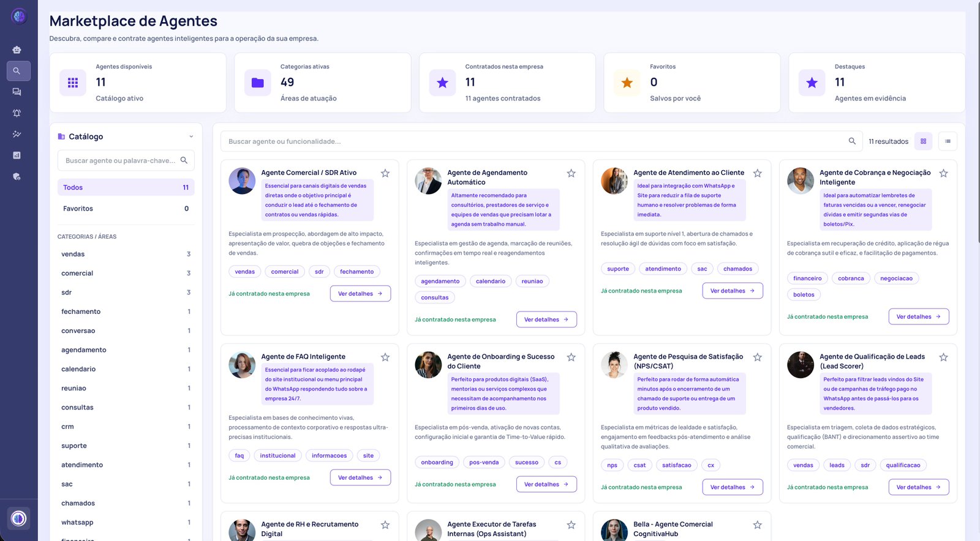Star the Agente de Atendimento ao Cliente

(758, 173)
